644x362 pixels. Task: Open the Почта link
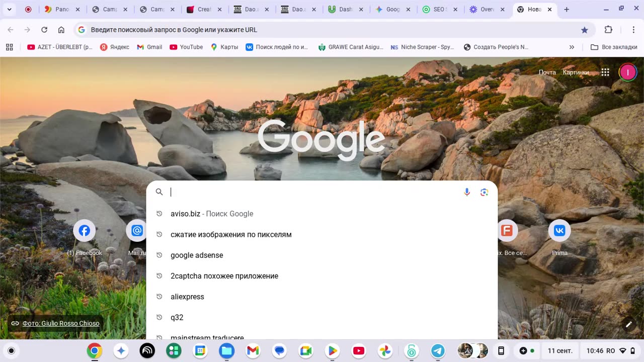[x=547, y=72]
